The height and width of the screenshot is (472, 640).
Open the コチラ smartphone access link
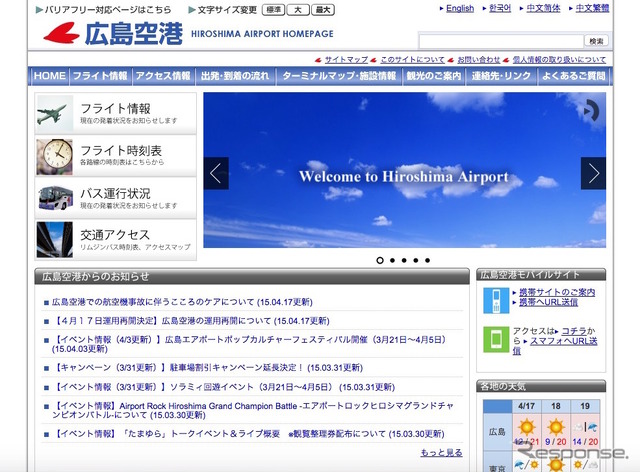pyautogui.click(x=574, y=331)
